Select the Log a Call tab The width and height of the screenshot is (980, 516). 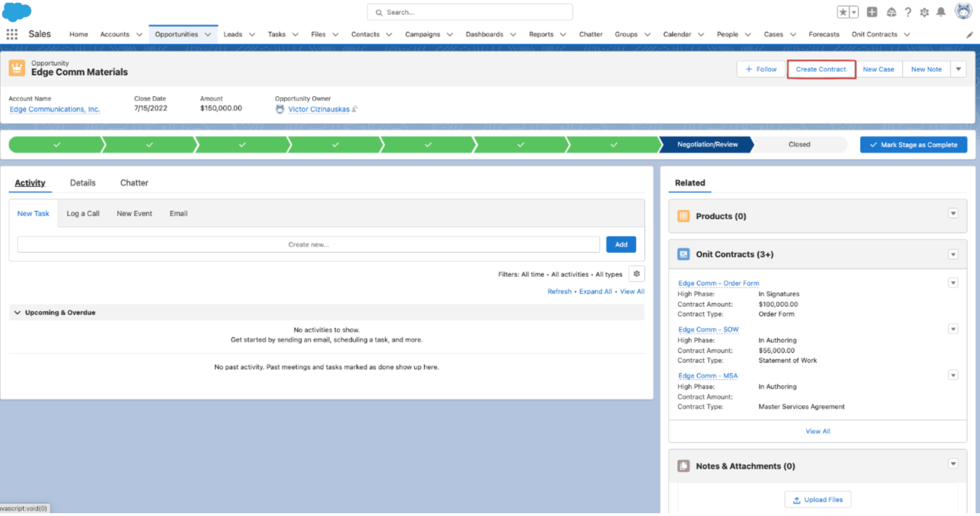click(x=83, y=214)
